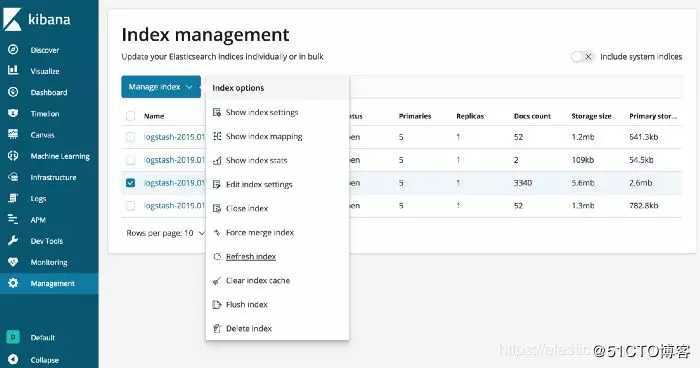
Task: Check the row with 109kb storage size
Action: (x=130, y=160)
